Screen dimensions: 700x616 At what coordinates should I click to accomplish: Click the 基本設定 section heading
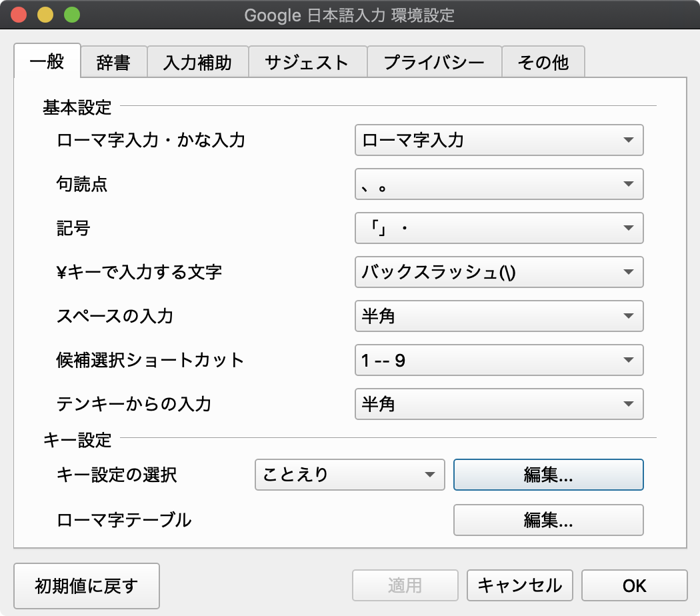point(77,107)
